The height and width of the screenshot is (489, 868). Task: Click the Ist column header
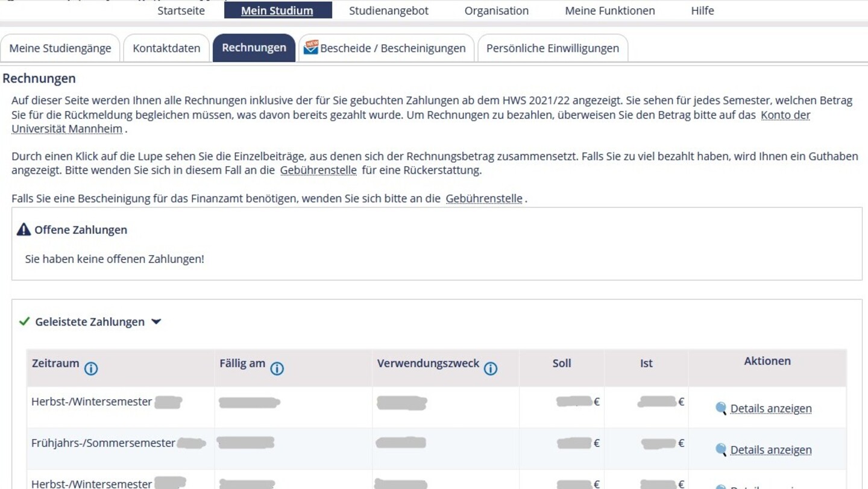pos(646,364)
